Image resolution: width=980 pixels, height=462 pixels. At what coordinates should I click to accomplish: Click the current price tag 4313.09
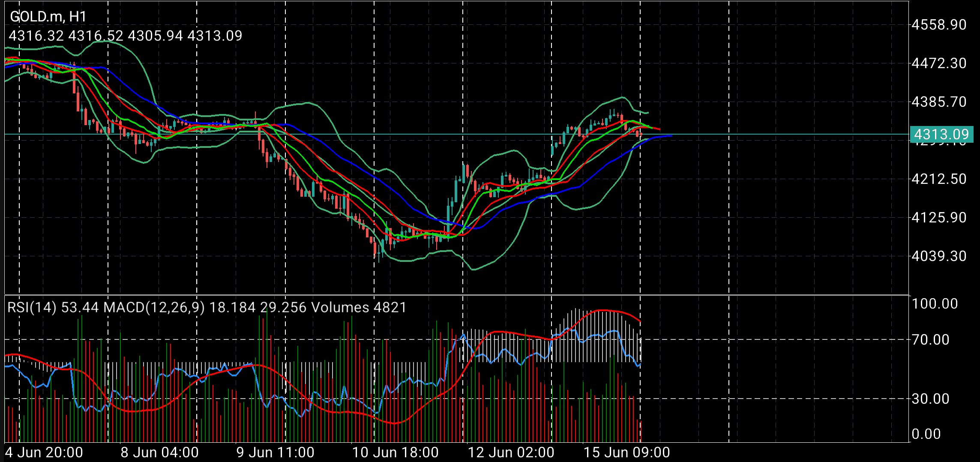tap(941, 135)
